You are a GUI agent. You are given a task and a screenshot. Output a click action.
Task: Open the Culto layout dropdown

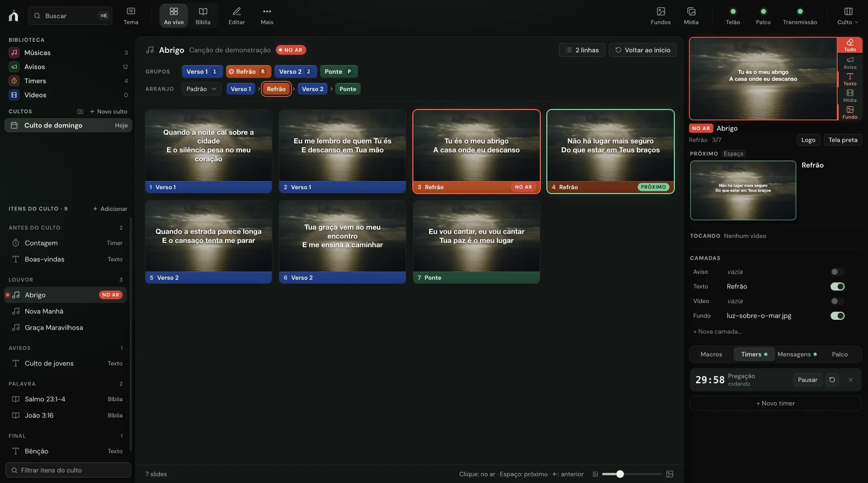pos(848,16)
